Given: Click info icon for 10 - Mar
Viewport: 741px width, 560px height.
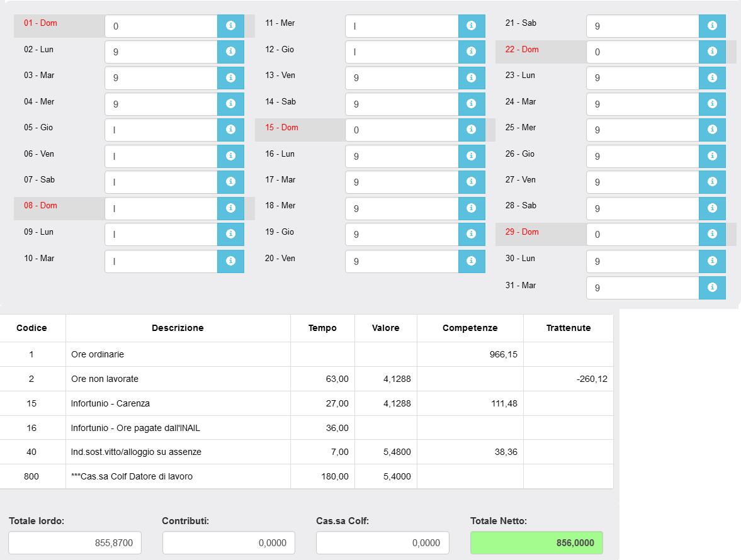Looking at the screenshot, I should click(x=230, y=261).
